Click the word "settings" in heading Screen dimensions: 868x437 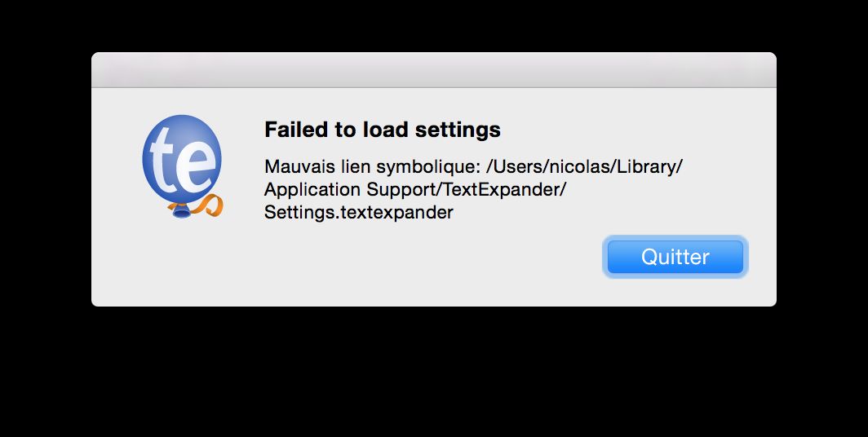(458, 130)
